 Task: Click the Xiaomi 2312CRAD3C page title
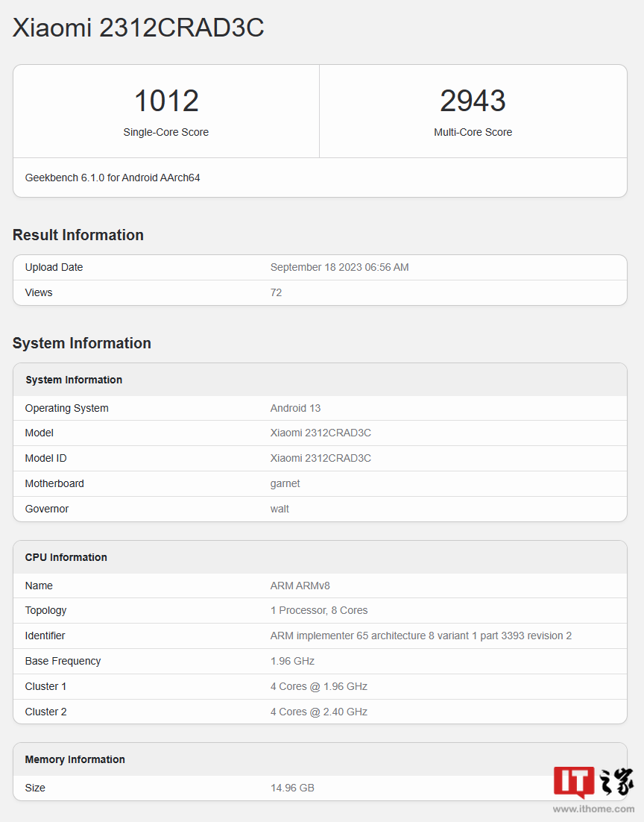tap(139, 28)
